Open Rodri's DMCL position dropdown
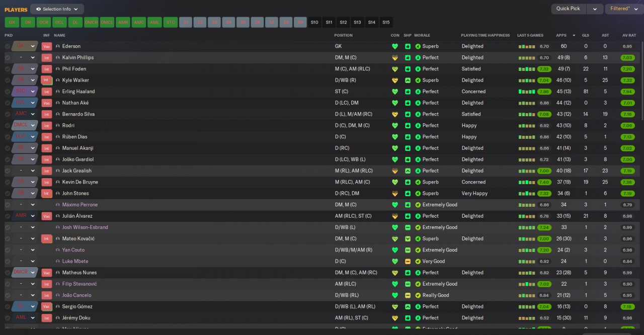This screenshot has width=644, height=335. click(25, 125)
